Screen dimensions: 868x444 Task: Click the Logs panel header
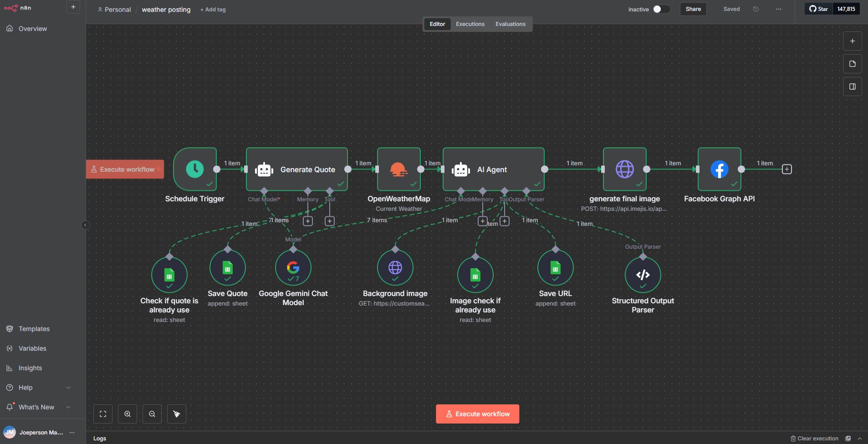pos(100,439)
